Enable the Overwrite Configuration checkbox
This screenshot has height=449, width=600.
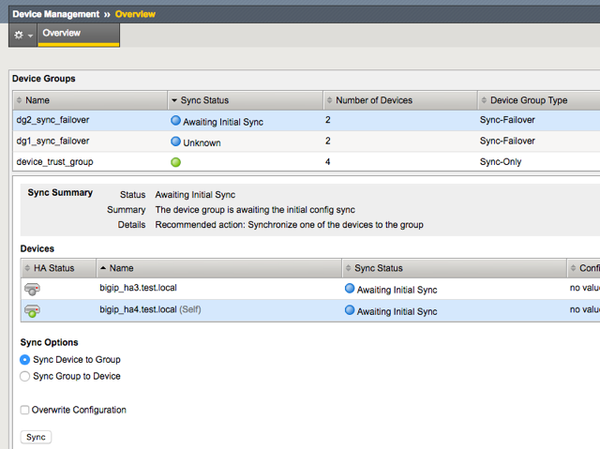coord(26,410)
